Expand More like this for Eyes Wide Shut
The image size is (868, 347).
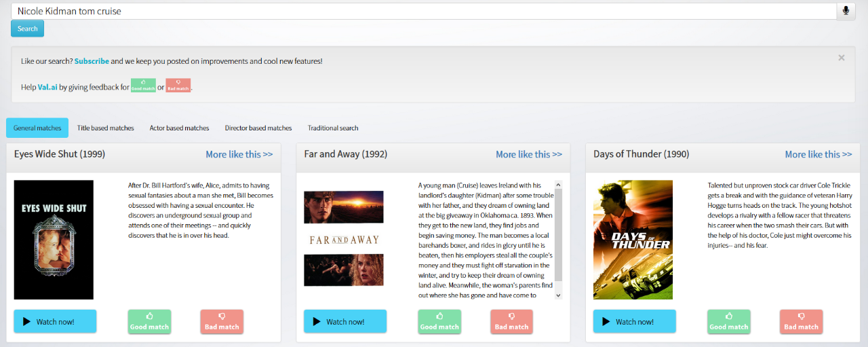239,154
